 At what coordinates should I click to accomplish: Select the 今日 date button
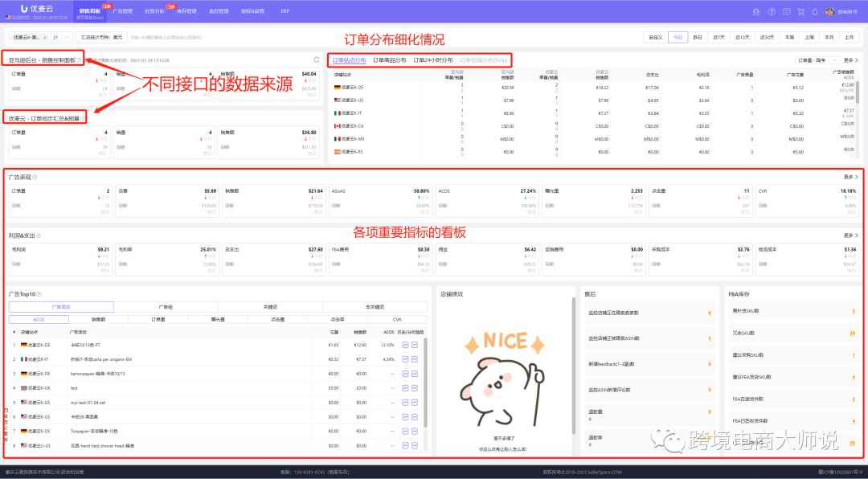point(678,37)
